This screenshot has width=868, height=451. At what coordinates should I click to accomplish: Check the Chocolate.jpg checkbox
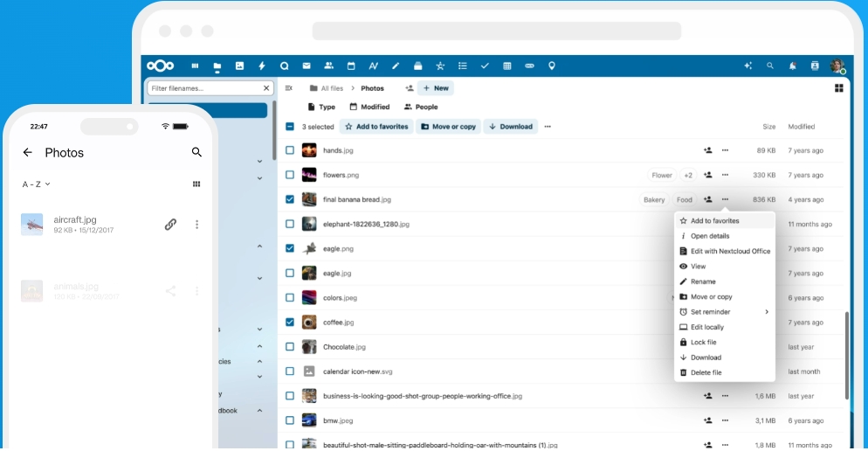tap(290, 347)
